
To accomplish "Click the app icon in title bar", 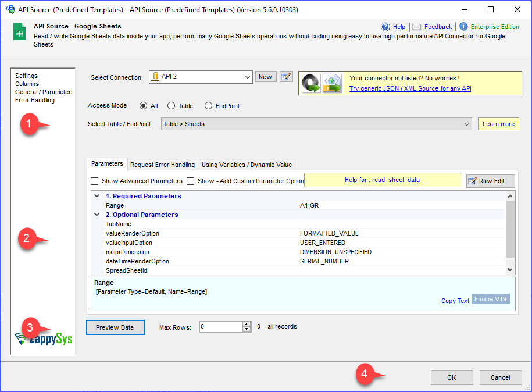I will coord(10,9).
